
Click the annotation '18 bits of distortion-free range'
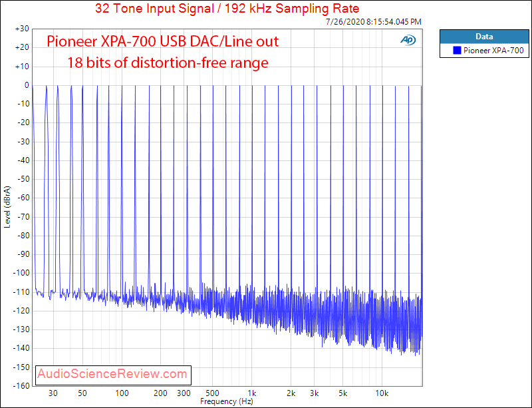coord(168,63)
